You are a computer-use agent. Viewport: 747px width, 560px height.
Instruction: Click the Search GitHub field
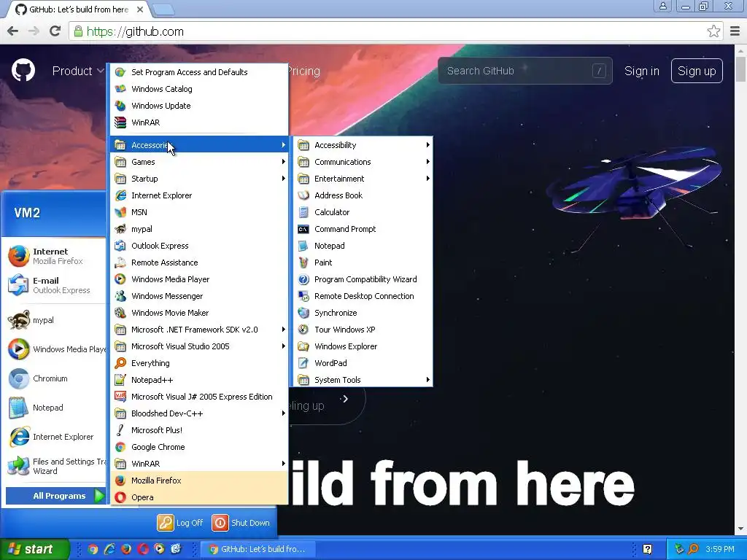pyautogui.click(x=525, y=71)
